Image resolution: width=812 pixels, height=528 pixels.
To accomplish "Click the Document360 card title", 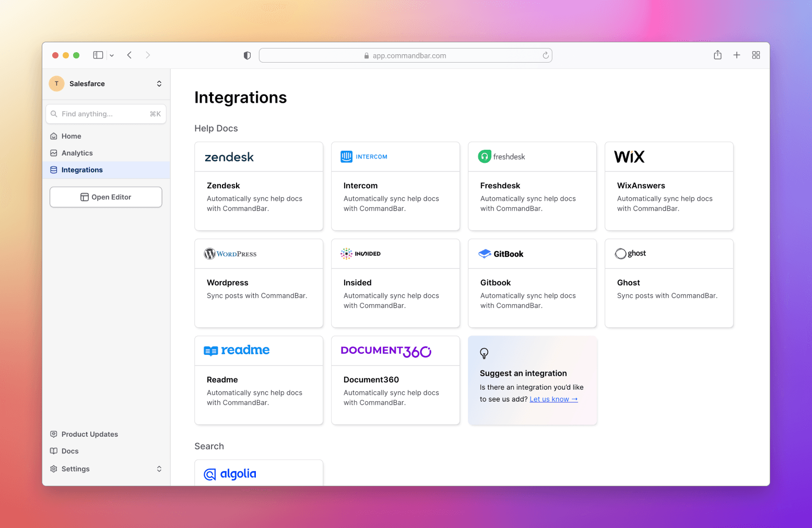I will click(371, 380).
